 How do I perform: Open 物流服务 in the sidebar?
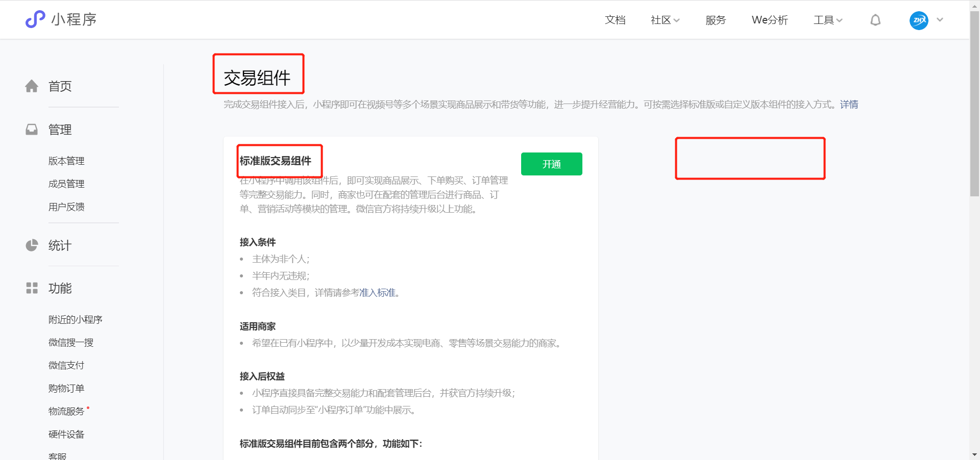click(x=66, y=412)
